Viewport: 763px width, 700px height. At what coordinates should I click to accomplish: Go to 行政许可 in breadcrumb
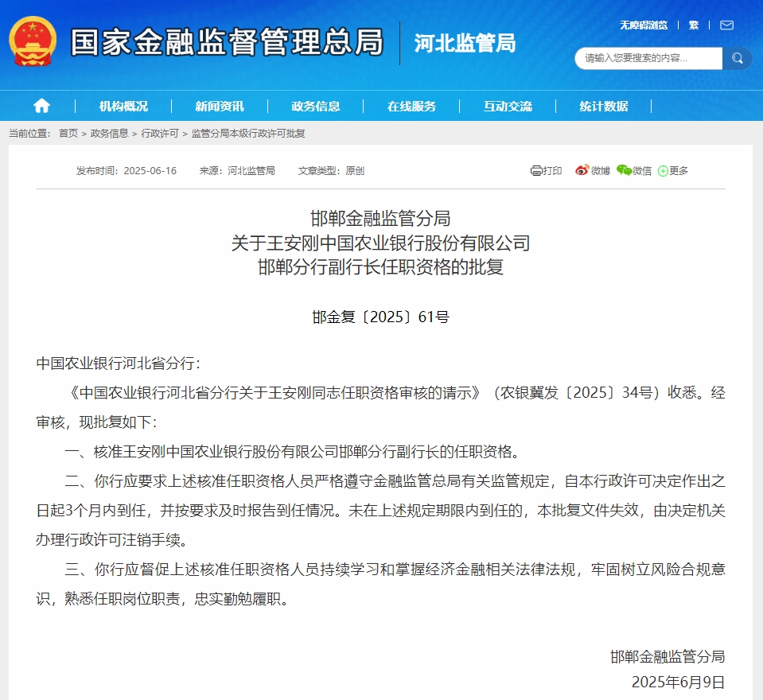(x=160, y=134)
